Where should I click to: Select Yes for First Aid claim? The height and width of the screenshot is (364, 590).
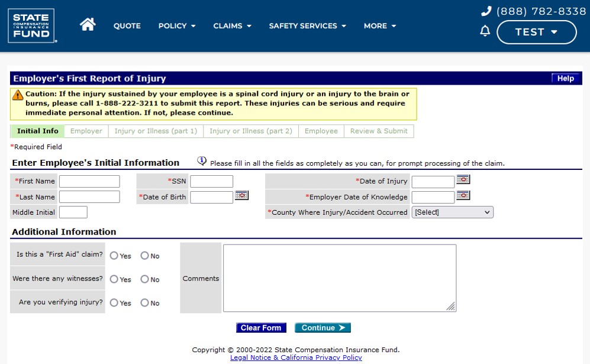(114, 256)
